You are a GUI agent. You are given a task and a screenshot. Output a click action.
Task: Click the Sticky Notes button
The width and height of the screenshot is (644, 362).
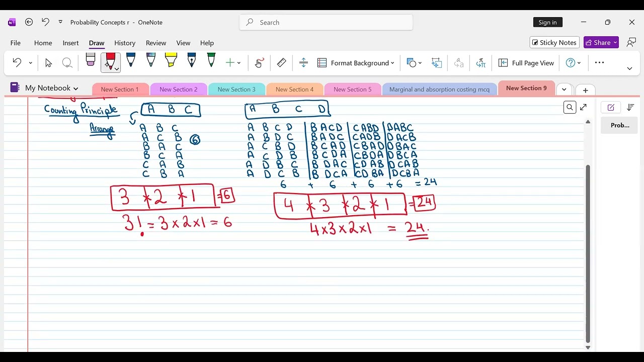(x=554, y=43)
